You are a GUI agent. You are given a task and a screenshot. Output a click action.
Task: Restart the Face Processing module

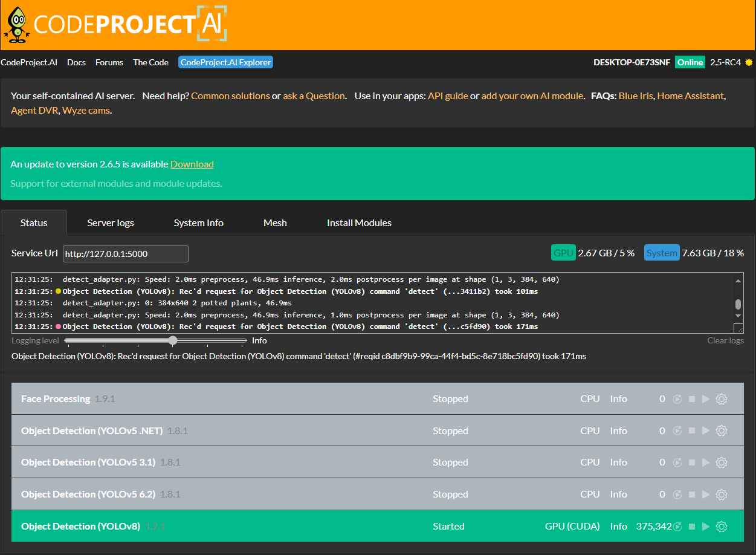click(677, 399)
